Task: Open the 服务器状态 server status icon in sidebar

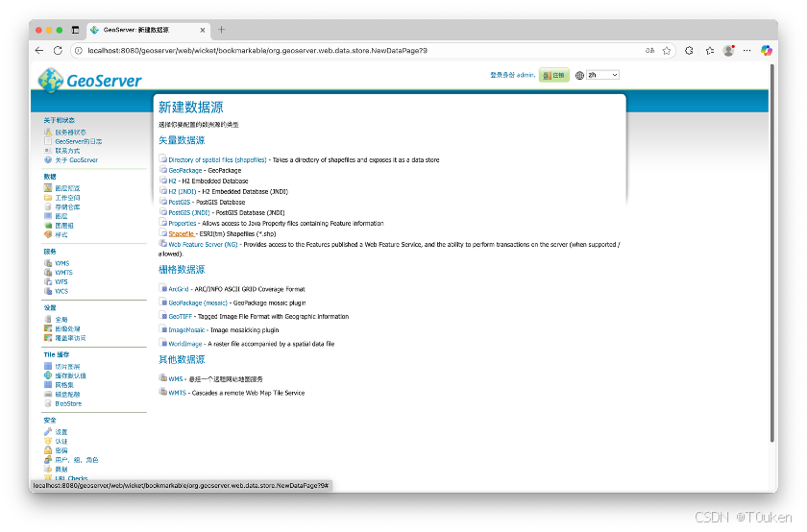Action: pyautogui.click(x=48, y=133)
